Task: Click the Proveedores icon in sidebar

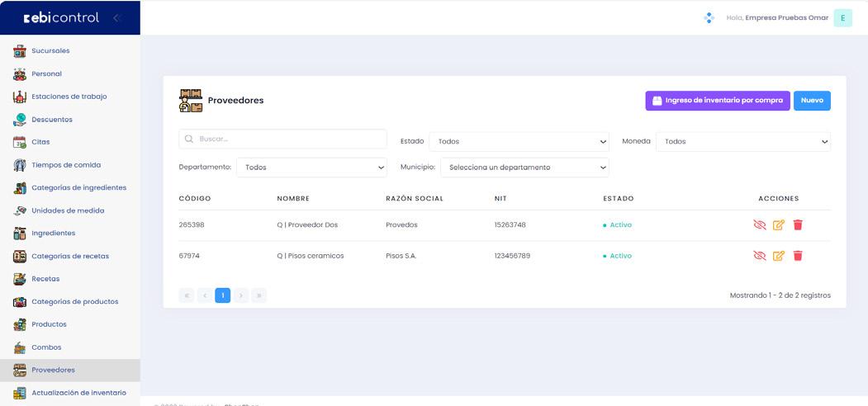Action: pos(19,370)
